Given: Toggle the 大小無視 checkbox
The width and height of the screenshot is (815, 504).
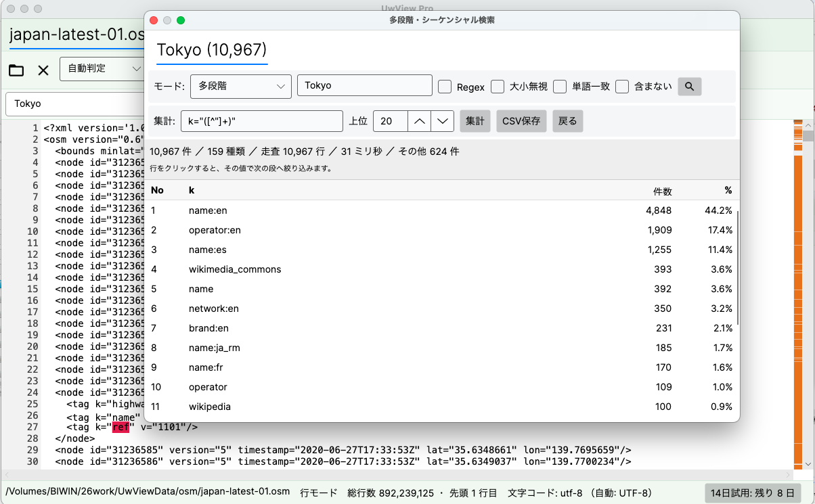Looking at the screenshot, I should click(x=498, y=87).
